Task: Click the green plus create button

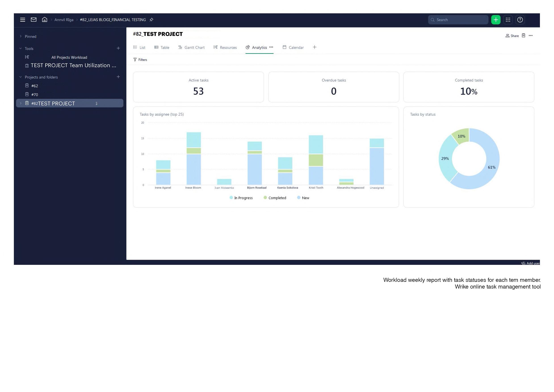Action: [x=496, y=20]
